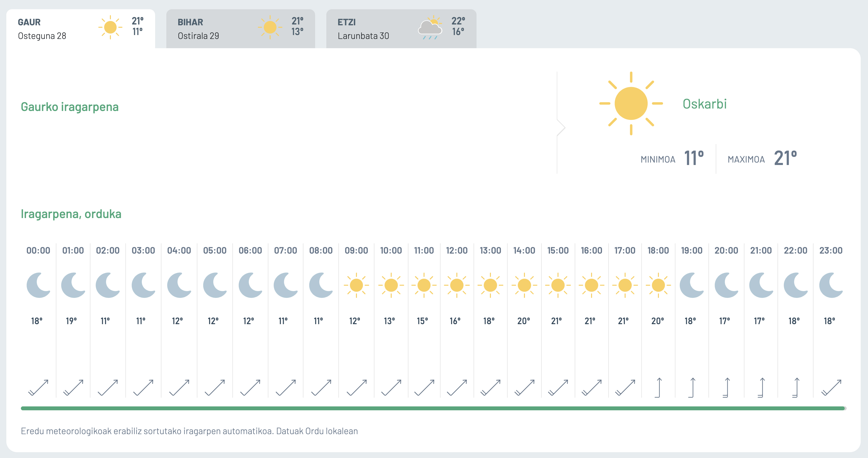868x458 pixels.
Task: Click the sun icon for 09:00
Action: 356,285
